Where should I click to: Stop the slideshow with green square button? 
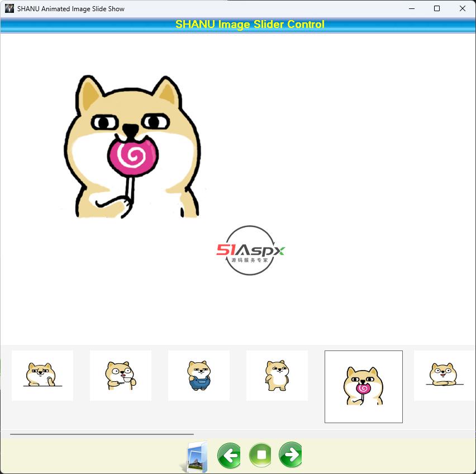(x=260, y=454)
